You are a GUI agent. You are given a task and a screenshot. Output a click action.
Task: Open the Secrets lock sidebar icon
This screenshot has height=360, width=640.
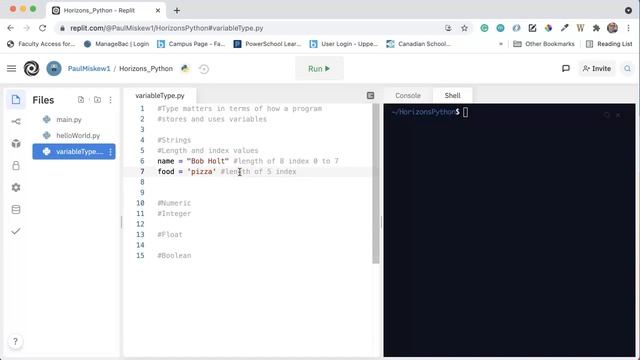click(x=16, y=165)
